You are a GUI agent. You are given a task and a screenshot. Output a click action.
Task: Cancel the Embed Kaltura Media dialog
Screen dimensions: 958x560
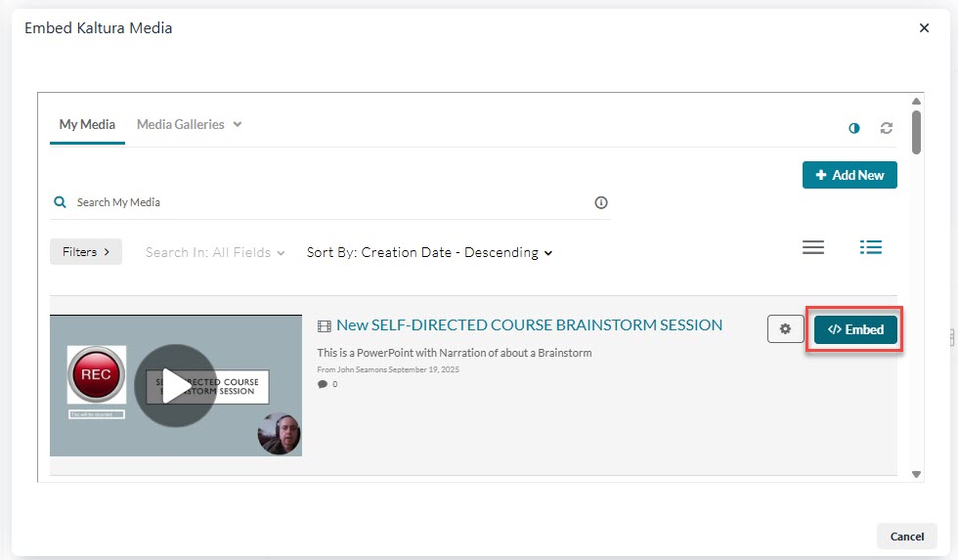(x=906, y=536)
